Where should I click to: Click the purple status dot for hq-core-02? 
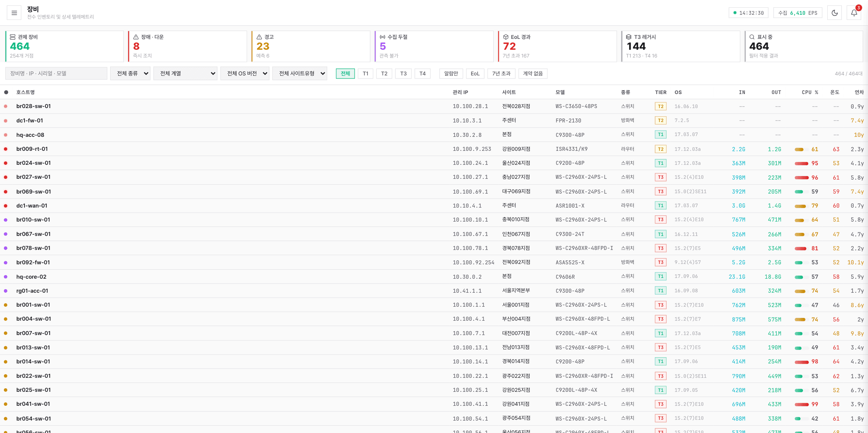point(5,277)
